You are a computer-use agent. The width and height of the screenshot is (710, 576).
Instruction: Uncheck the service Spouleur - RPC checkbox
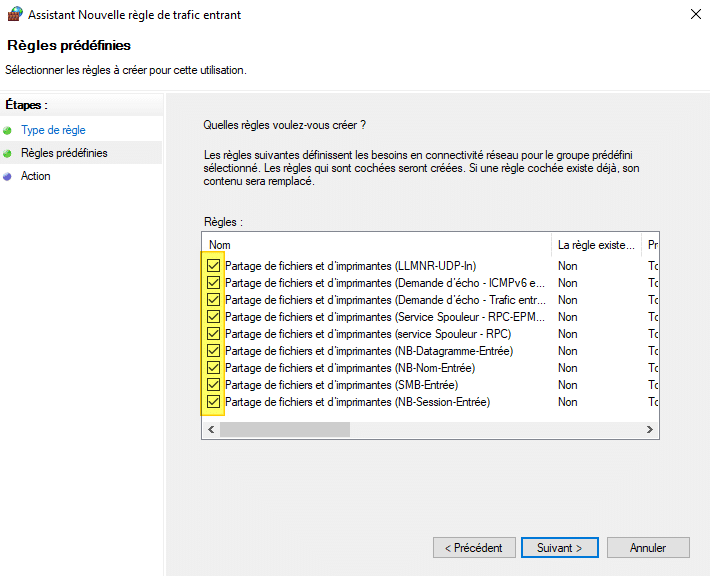pos(213,334)
